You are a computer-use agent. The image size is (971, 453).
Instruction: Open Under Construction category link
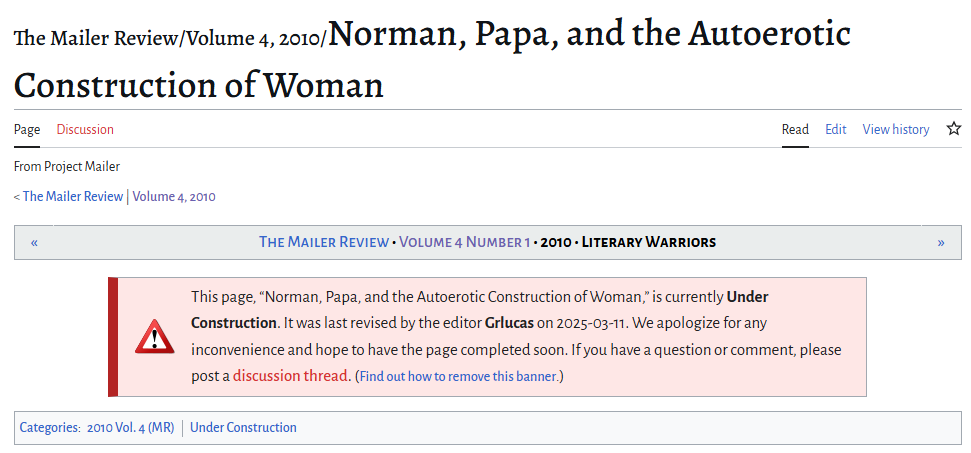(243, 428)
